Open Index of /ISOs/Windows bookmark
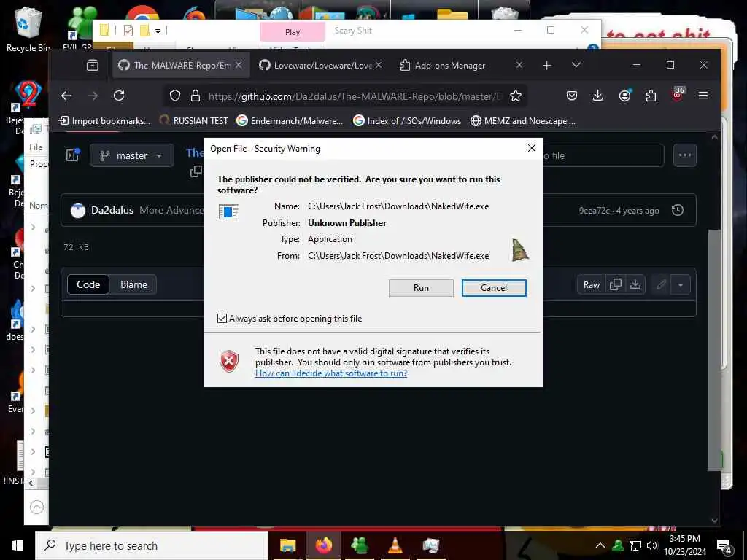The width and height of the screenshot is (747, 560). pyautogui.click(x=407, y=121)
